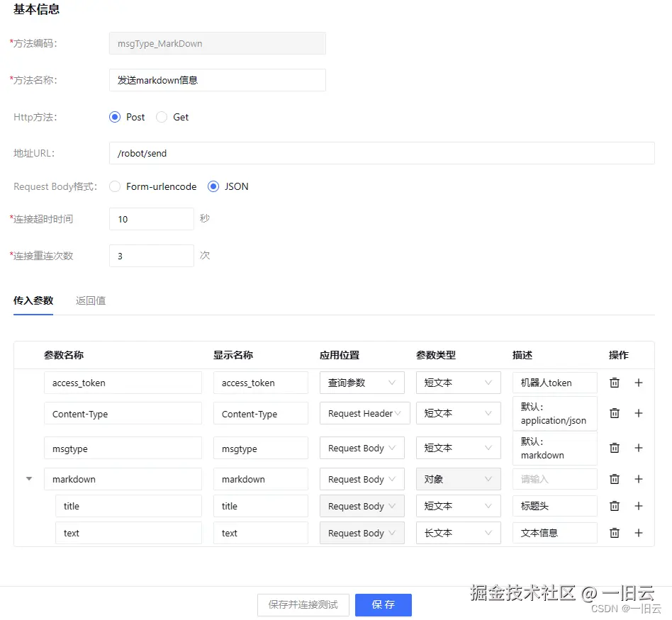
Task: Add a row after msgtype
Action: point(638,448)
